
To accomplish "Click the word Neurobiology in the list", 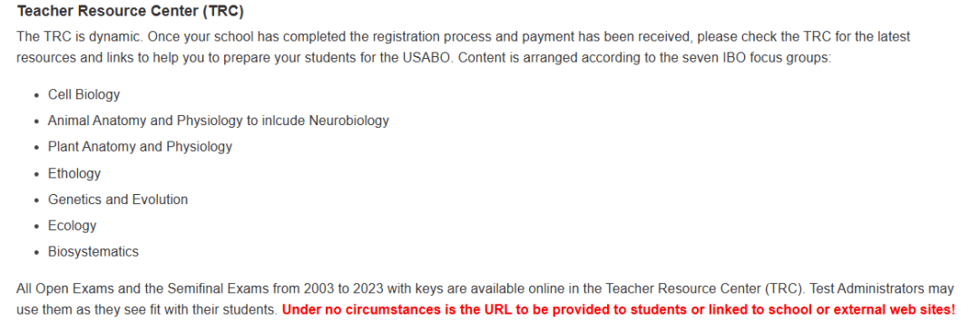I will pyautogui.click(x=348, y=122).
